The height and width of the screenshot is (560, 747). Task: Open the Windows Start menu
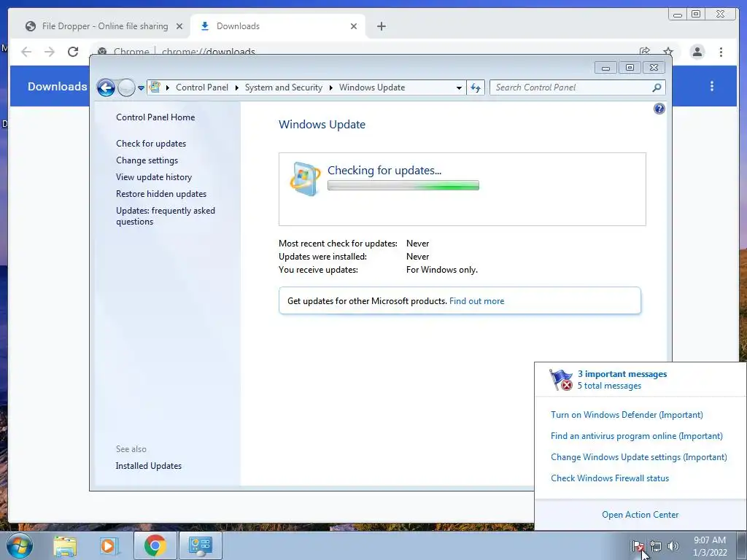click(20, 545)
